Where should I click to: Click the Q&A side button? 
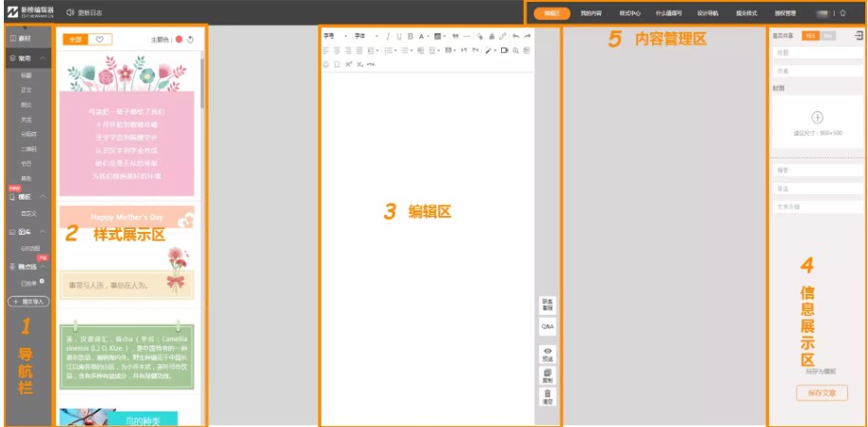548,327
